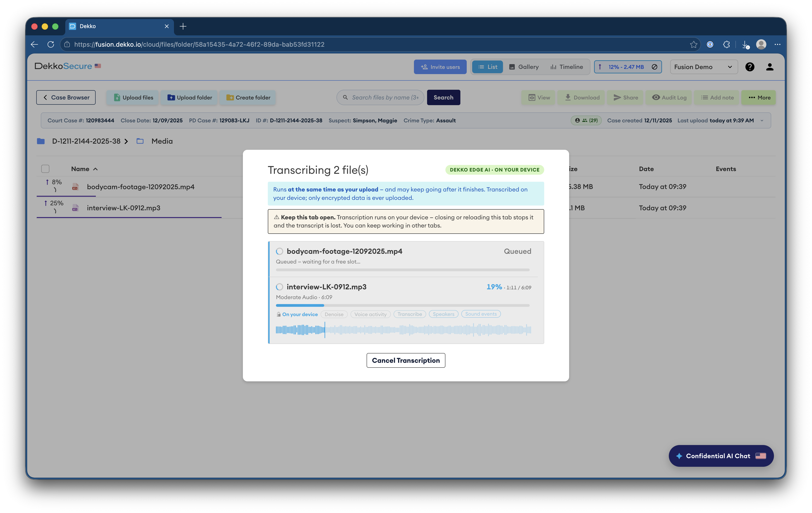812x513 pixels.
Task: Open the Fusion Demo workspace dropdown
Action: tap(704, 67)
